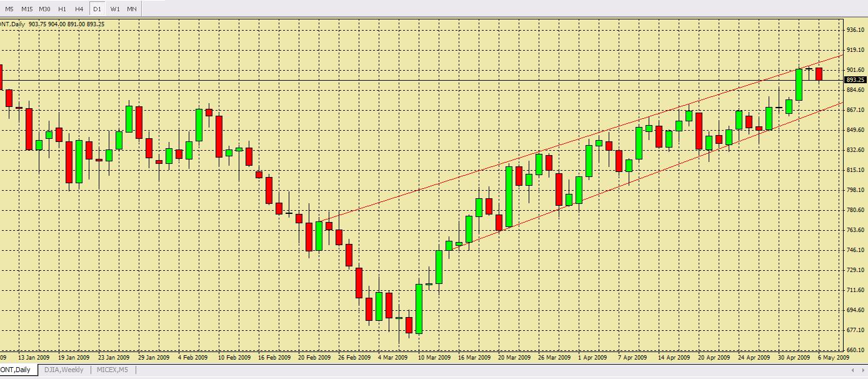The width and height of the screenshot is (868, 379).
Task: Click the 867.10 price scale label
Action: 855,109
